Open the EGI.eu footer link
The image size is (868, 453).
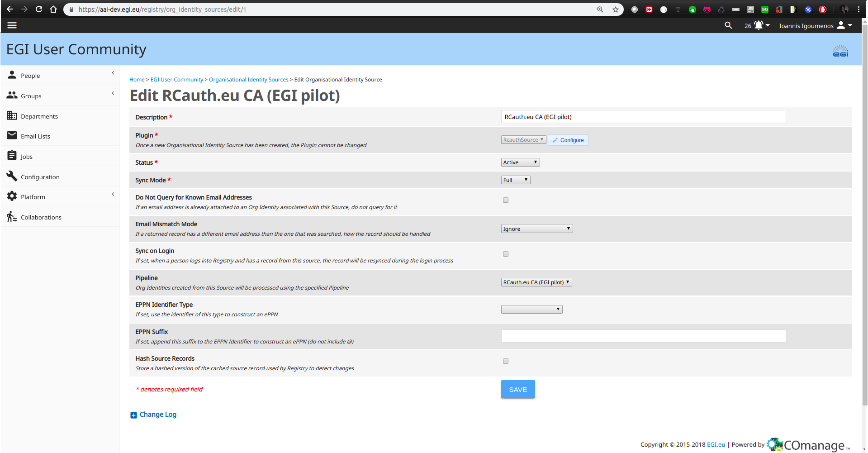(x=716, y=445)
